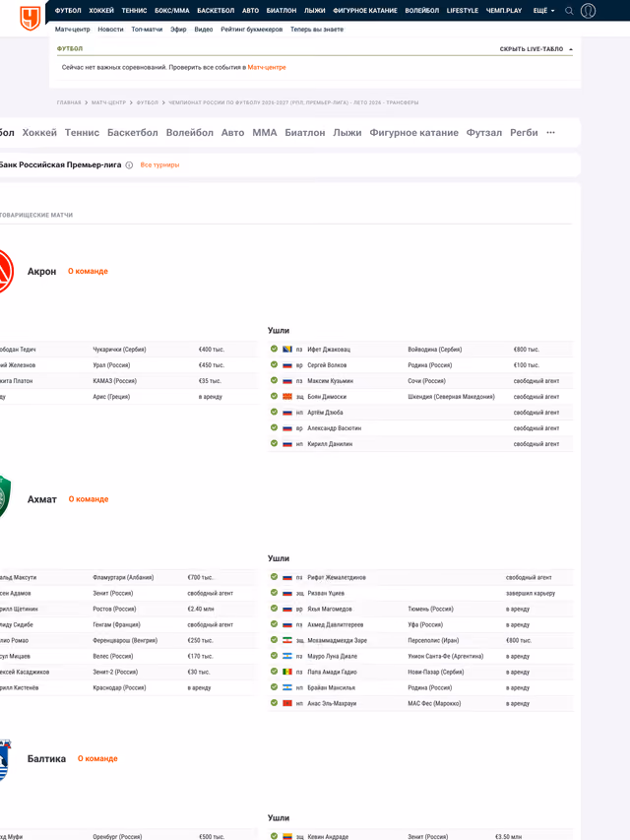Open club Войводина (Сербия)
Viewport: 630px width, 840px height.
click(434, 350)
